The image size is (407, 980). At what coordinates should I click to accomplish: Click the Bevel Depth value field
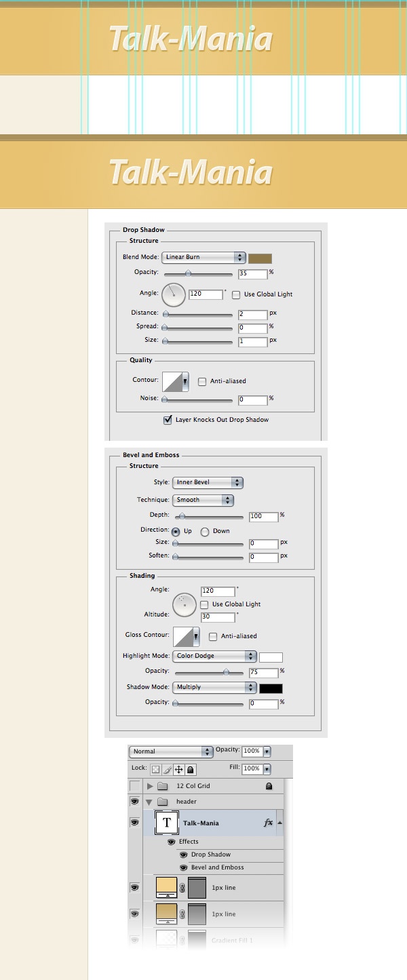click(263, 516)
